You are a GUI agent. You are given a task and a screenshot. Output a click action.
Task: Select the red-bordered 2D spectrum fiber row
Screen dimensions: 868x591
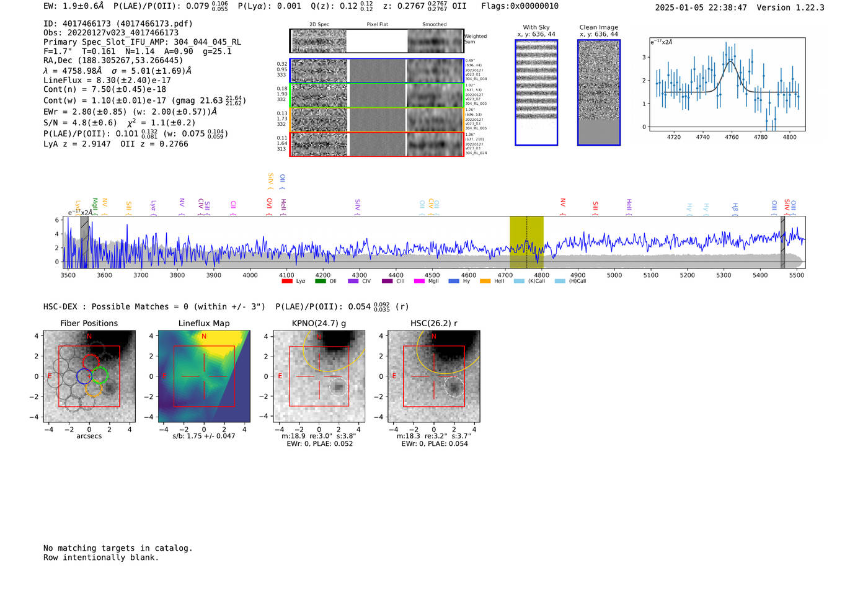pyautogui.click(x=376, y=144)
